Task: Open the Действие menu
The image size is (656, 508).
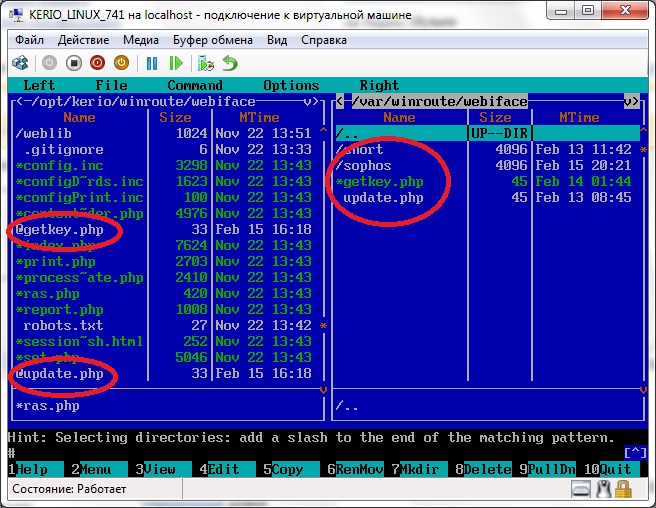Action: tap(83, 40)
